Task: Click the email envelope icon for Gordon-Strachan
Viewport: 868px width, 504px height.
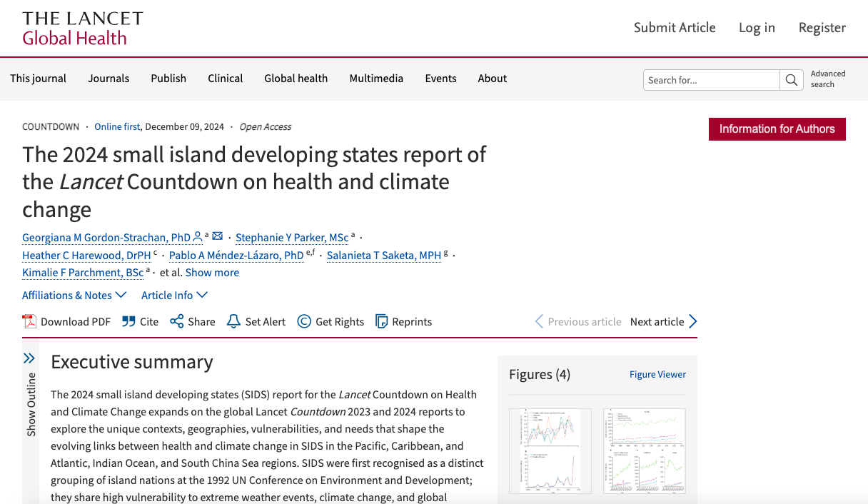Action: [x=218, y=236]
